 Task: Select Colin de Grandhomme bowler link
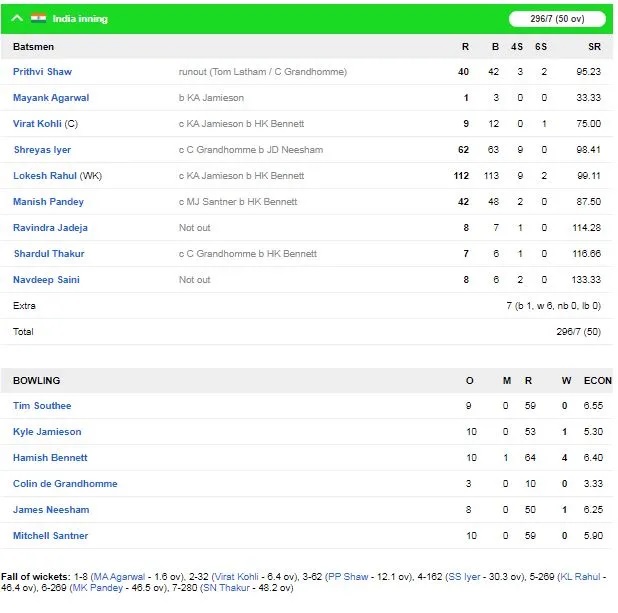coord(65,484)
